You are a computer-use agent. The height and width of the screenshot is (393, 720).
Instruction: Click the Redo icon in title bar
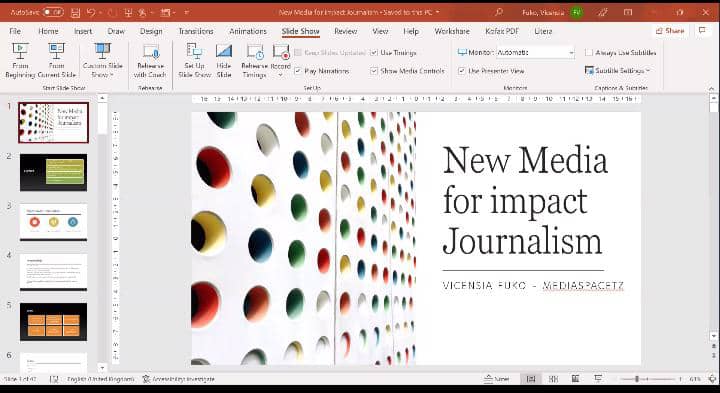[x=111, y=12]
